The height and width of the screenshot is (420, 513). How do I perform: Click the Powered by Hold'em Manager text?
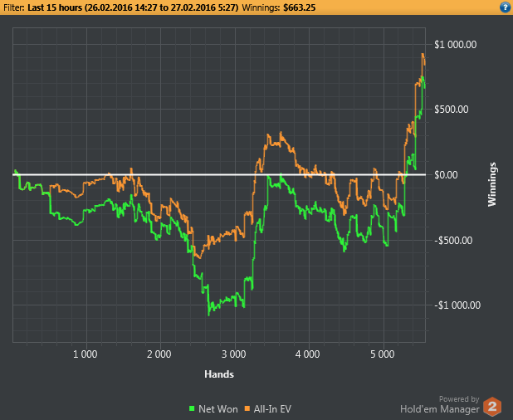(439, 404)
